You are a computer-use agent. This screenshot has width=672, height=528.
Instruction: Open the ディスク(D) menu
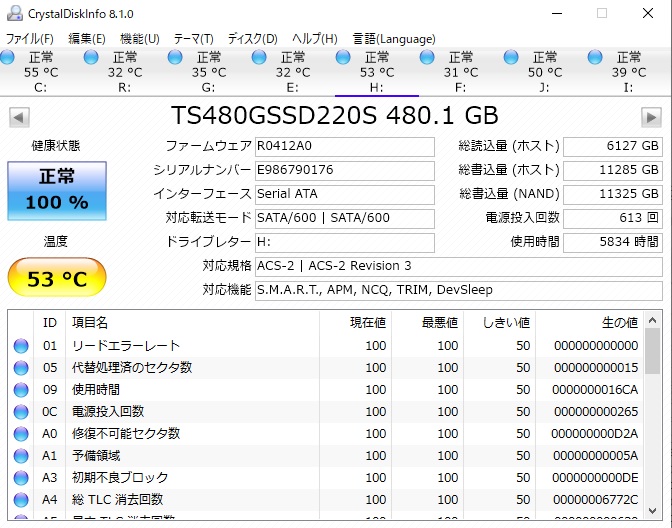pos(252,39)
